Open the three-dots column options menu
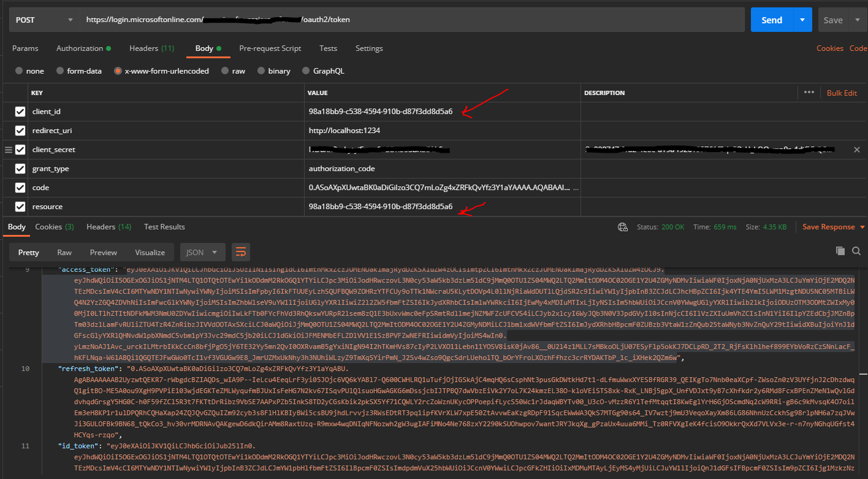Screen dimensions: 868x479 (809, 93)
